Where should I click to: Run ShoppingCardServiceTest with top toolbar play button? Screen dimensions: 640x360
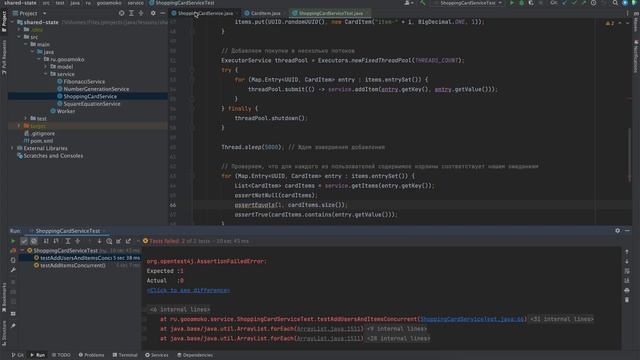click(512, 3)
